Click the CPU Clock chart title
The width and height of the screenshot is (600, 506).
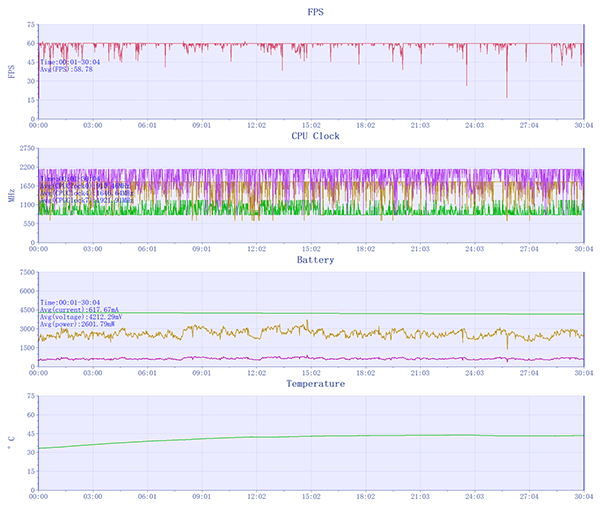point(315,135)
